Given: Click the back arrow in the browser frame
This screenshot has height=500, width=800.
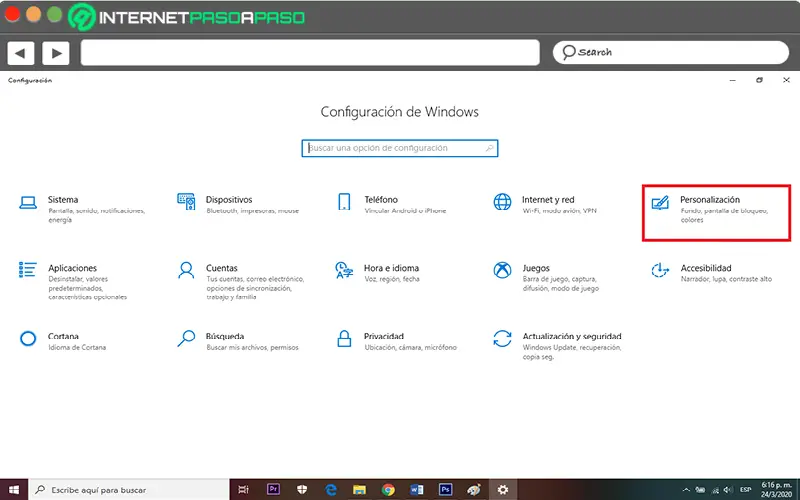Looking at the screenshot, I should (x=20, y=53).
